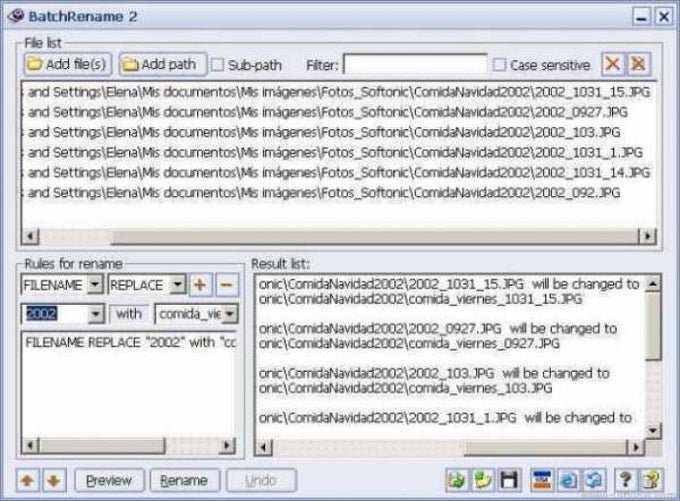Open the FILENAME dropdown

click(x=95, y=285)
